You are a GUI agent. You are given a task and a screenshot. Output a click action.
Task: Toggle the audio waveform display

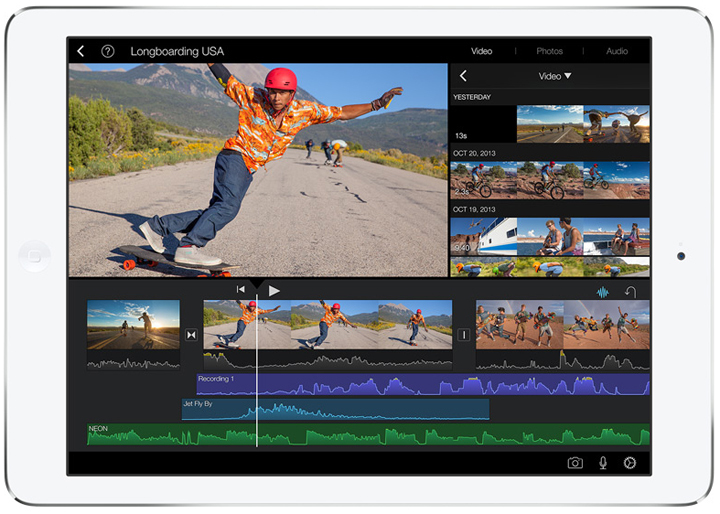[602, 292]
